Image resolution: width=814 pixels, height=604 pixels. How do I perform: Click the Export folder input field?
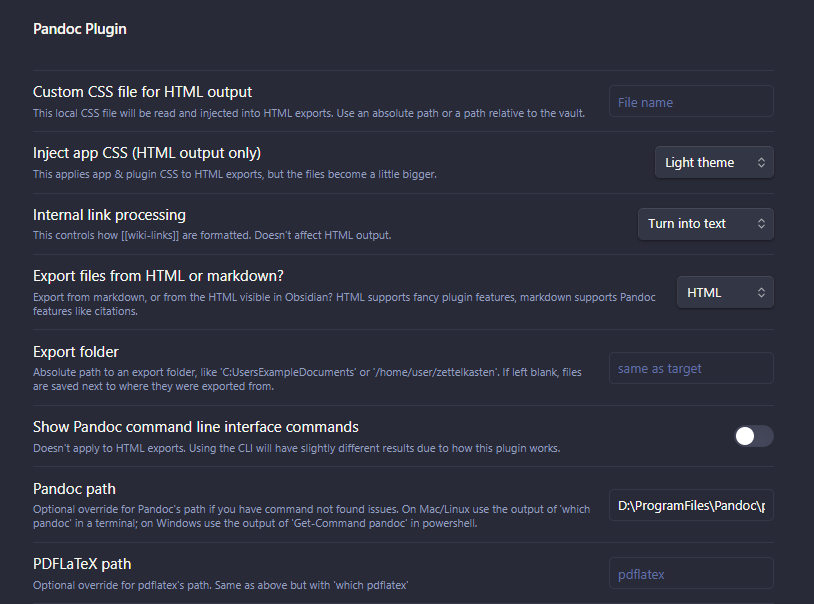pos(691,368)
